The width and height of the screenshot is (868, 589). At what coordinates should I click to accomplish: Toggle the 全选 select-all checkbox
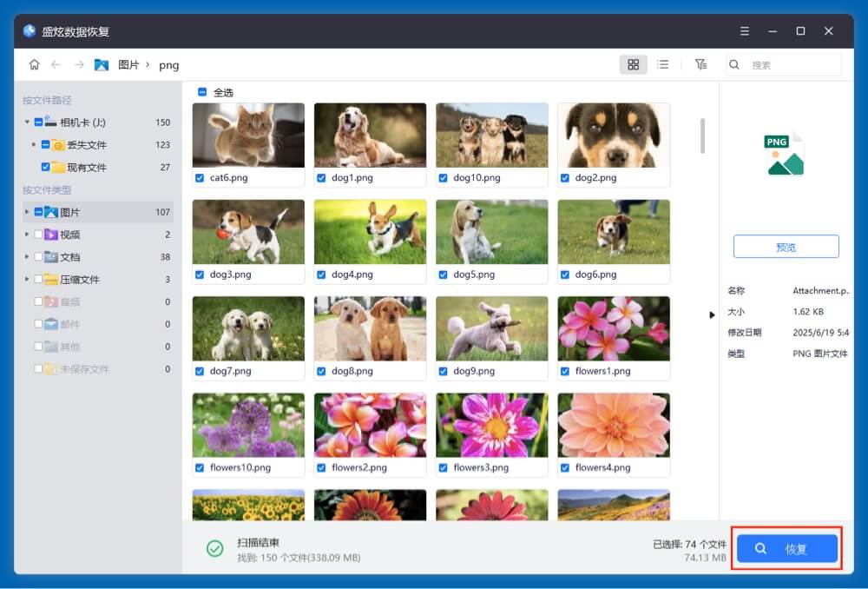[202, 92]
